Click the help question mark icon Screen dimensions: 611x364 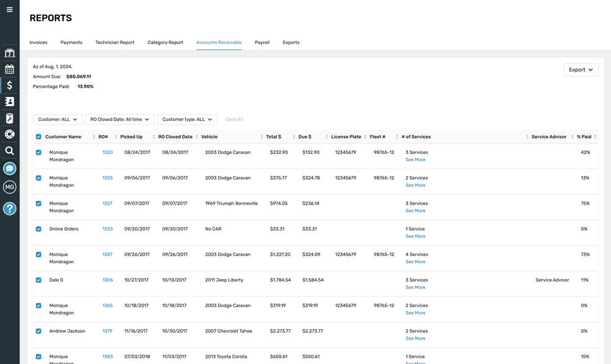(x=10, y=208)
